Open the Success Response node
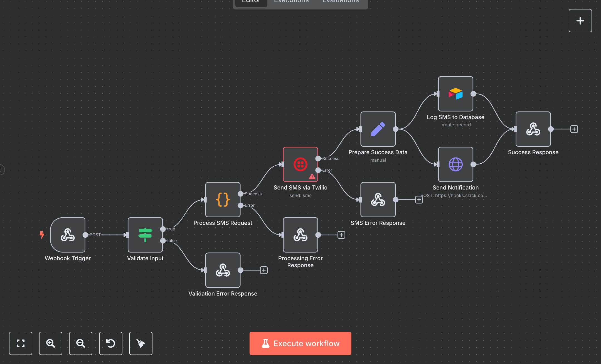The width and height of the screenshot is (601, 364). tap(533, 129)
